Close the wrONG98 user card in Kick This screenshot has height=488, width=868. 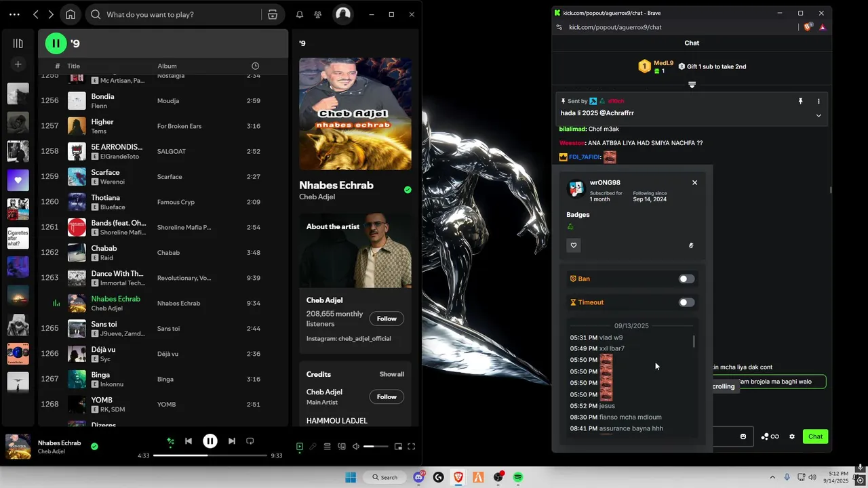(694, 182)
